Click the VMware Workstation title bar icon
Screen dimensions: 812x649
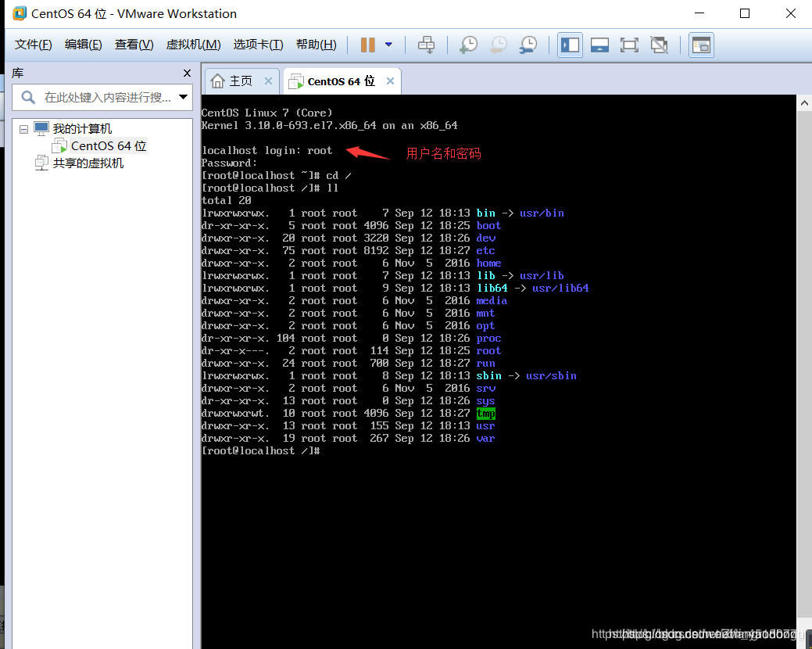20,13
